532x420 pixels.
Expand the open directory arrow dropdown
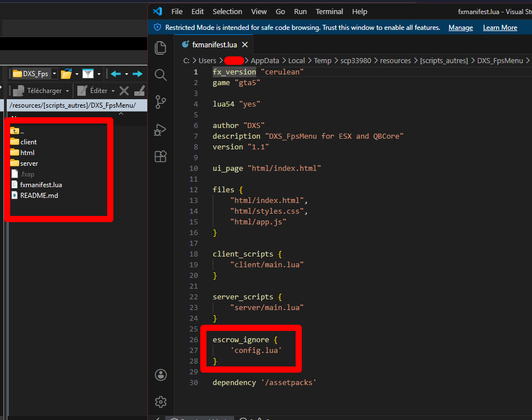77,74
